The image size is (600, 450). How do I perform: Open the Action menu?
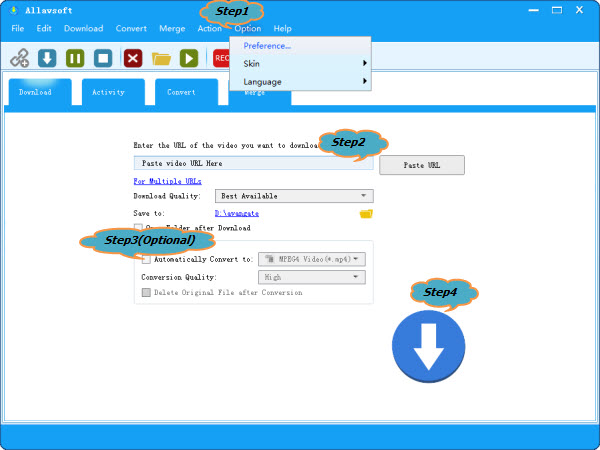(210, 28)
